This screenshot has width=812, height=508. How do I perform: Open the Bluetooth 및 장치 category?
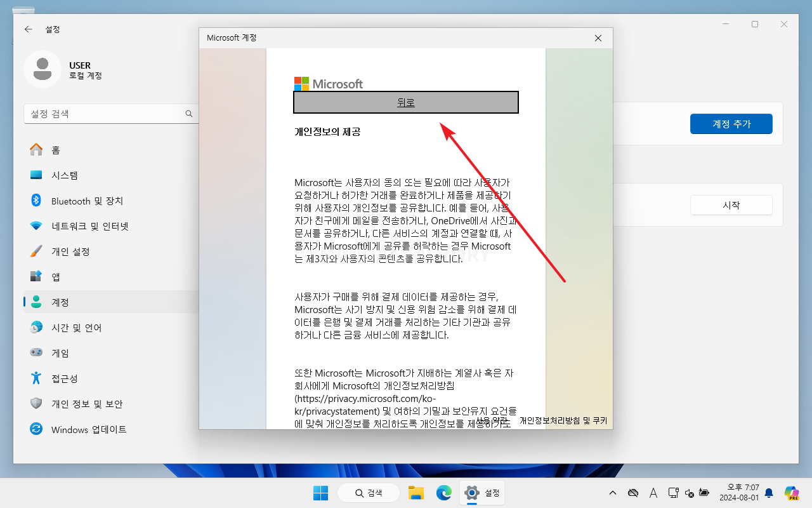click(x=112, y=201)
